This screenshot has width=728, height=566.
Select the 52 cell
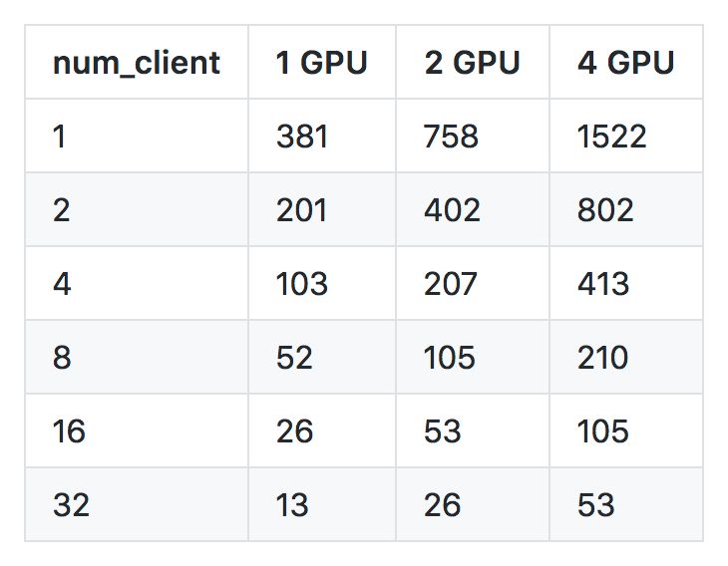pos(322,357)
